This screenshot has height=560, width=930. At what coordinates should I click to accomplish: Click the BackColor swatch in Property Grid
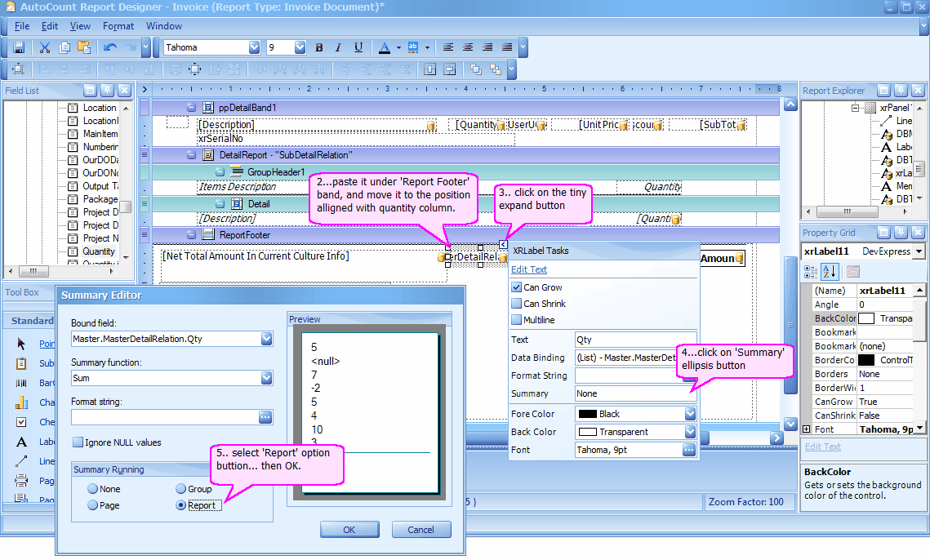tap(866, 318)
